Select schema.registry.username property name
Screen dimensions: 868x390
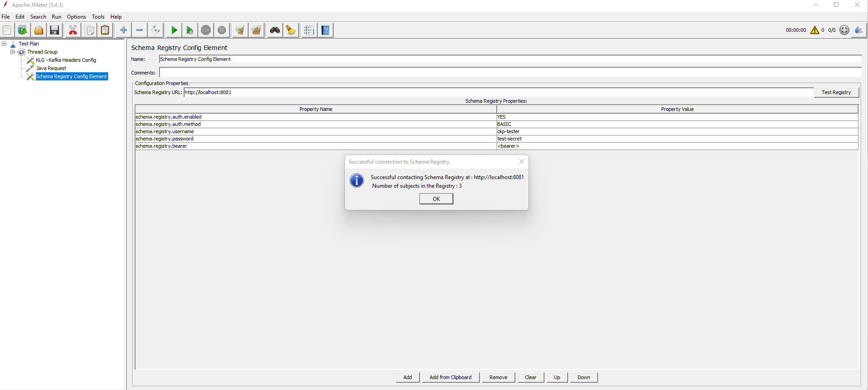(x=316, y=131)
